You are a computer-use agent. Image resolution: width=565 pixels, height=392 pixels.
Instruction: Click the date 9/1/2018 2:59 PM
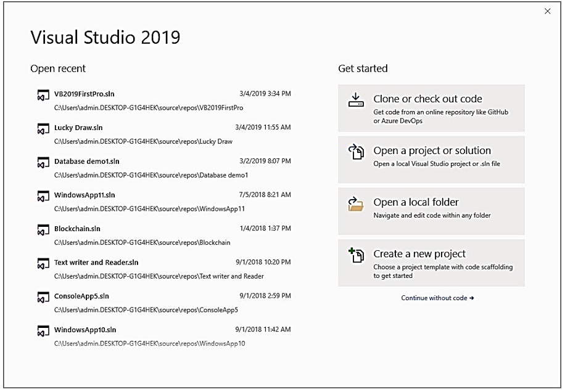(265, 296)
